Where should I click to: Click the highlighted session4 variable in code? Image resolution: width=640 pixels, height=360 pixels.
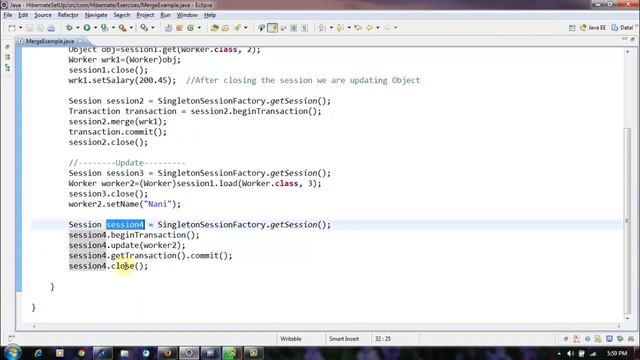coord(125,224)
